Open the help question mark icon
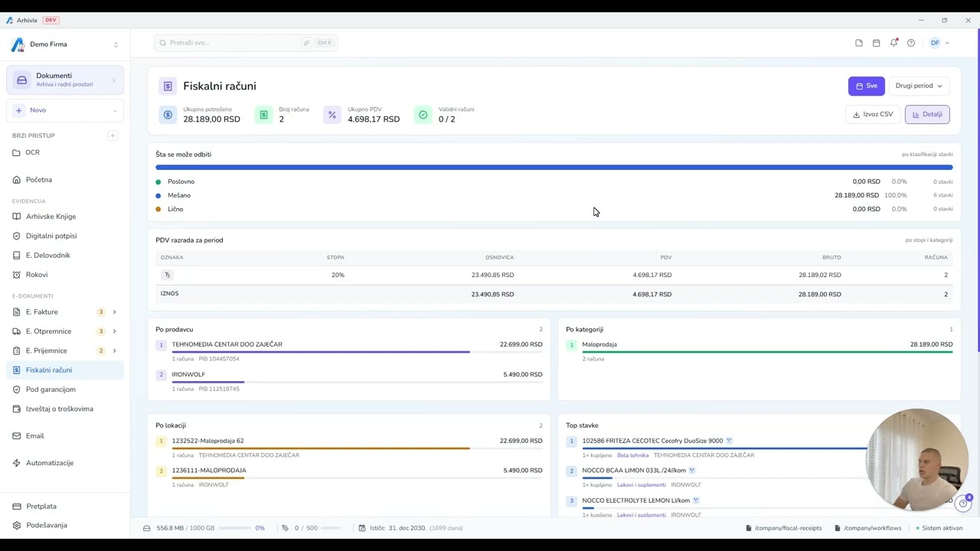The image size is (980, 551). (911, 43)
